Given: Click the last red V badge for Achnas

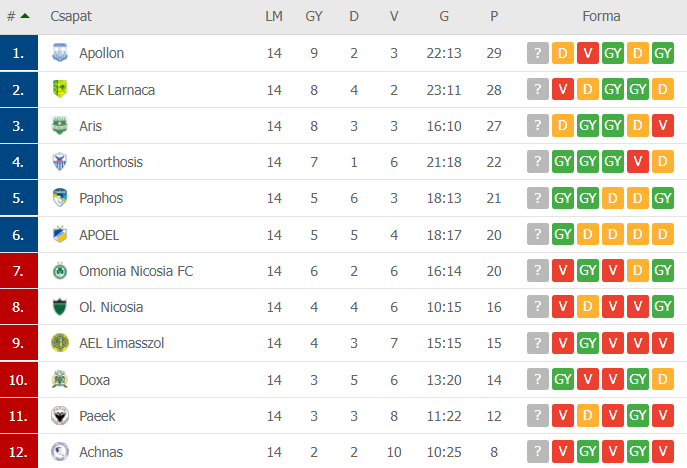Looking at the screenshot, I should click(662, 451).
